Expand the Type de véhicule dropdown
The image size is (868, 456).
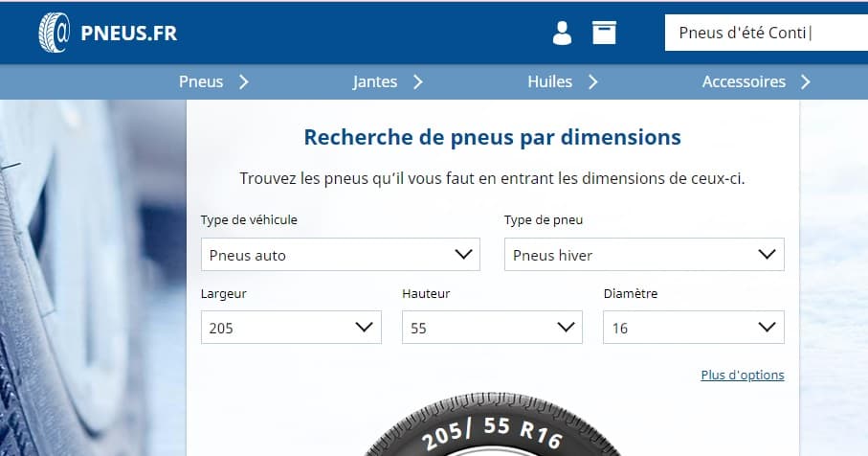coord(340,255)
